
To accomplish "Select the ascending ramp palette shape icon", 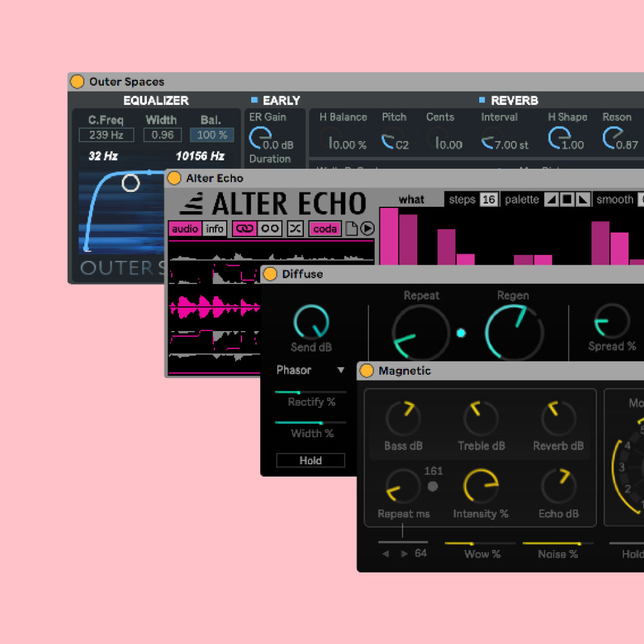I will point(551,198).
